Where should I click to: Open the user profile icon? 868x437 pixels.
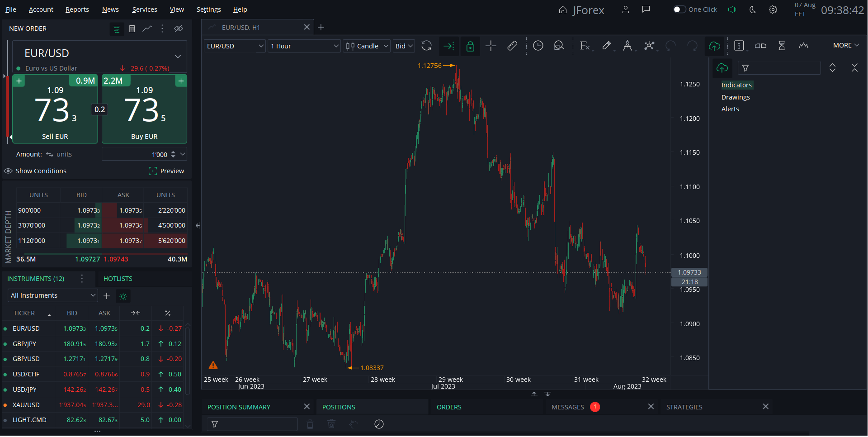click(x=626, y=9)
